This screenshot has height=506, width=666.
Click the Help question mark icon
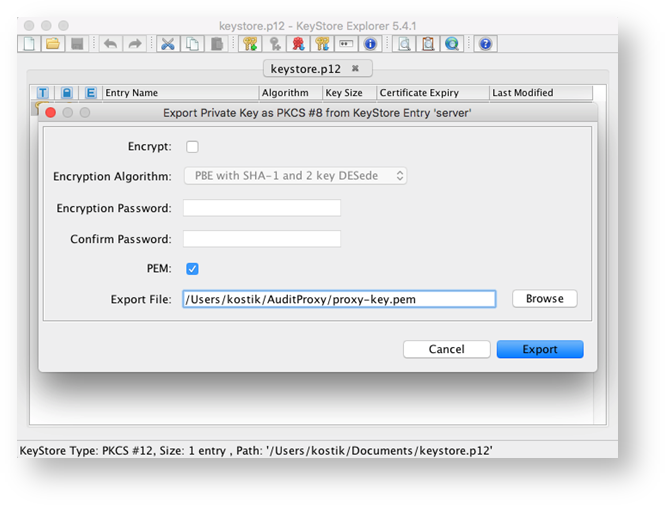pos(485,44)
